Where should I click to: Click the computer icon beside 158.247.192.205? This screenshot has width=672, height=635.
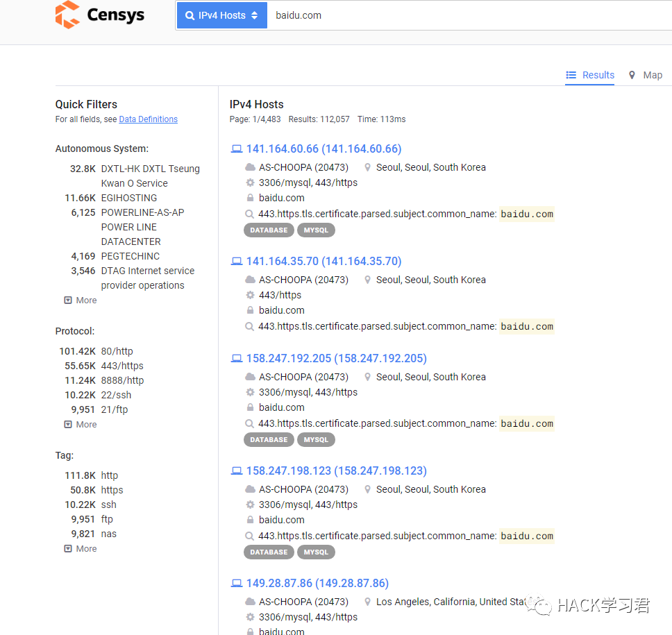[x=237, y=359]
